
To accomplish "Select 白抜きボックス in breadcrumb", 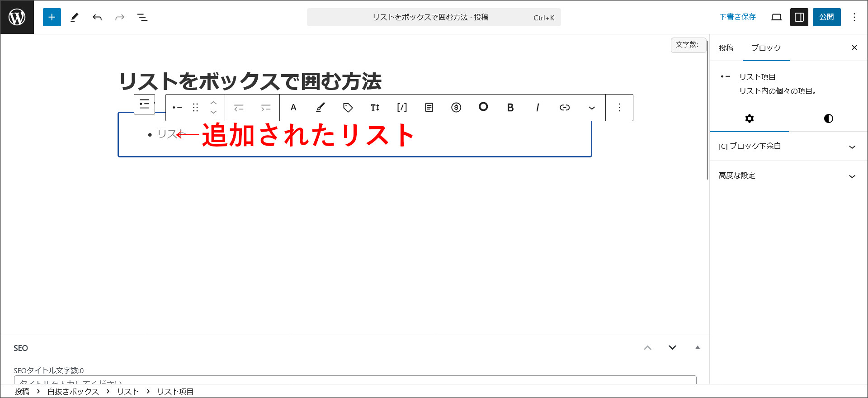I will coord(73,392).
